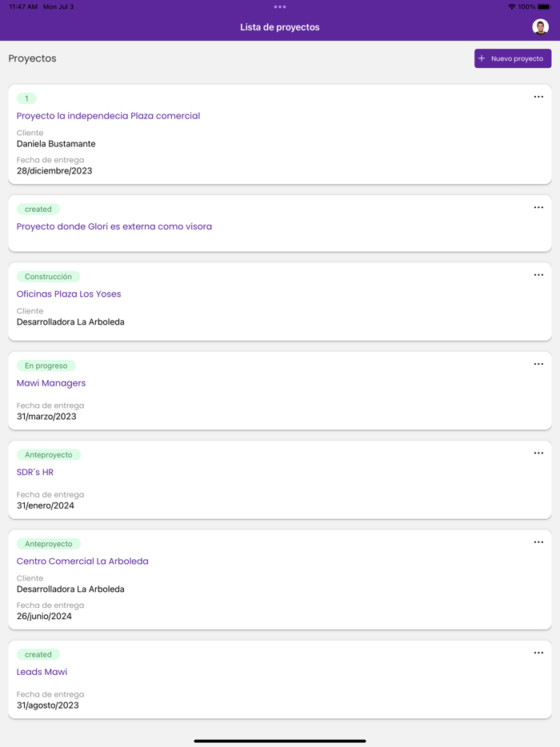
Task: Open user profile avatar
Action: [541, 27]
